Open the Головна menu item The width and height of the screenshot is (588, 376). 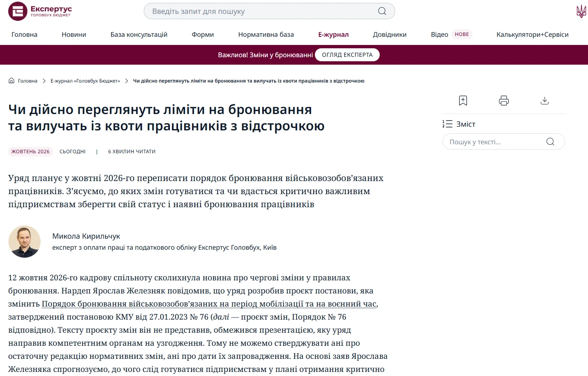[x=24, y=34]
